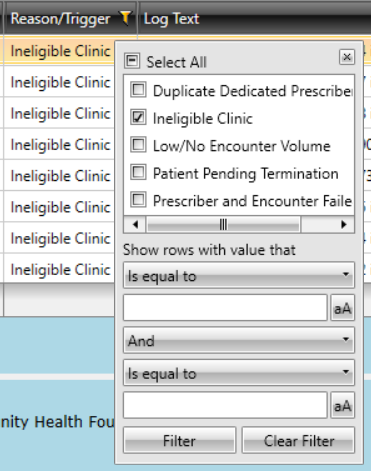Check the Prescriber and Encounter Failed option
The height and width of the screenshot is (471, 371).
[138, 200]
